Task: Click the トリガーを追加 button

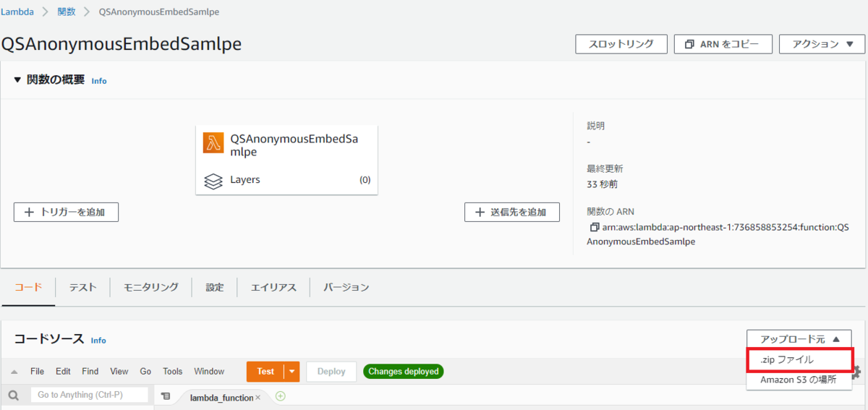Action: 66,212
